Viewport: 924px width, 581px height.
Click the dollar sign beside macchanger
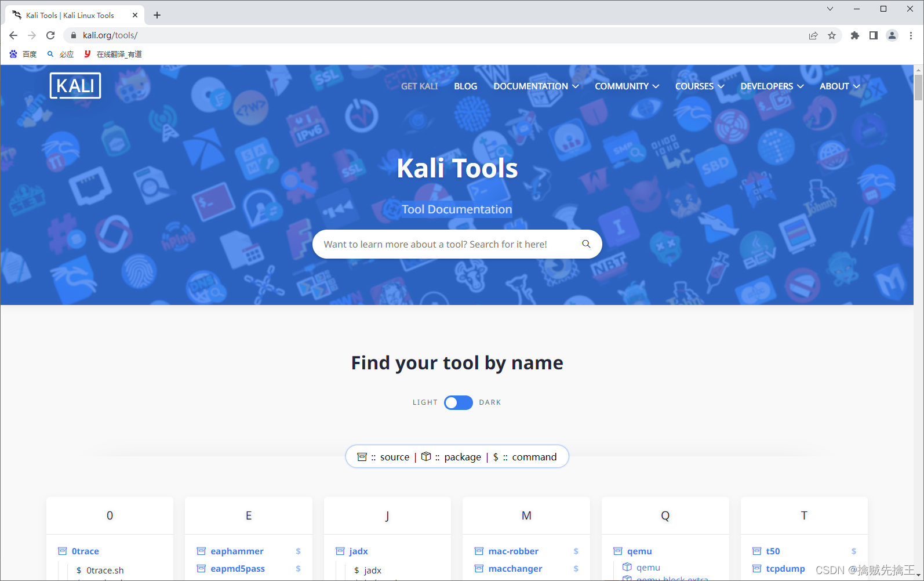(576, 568)
